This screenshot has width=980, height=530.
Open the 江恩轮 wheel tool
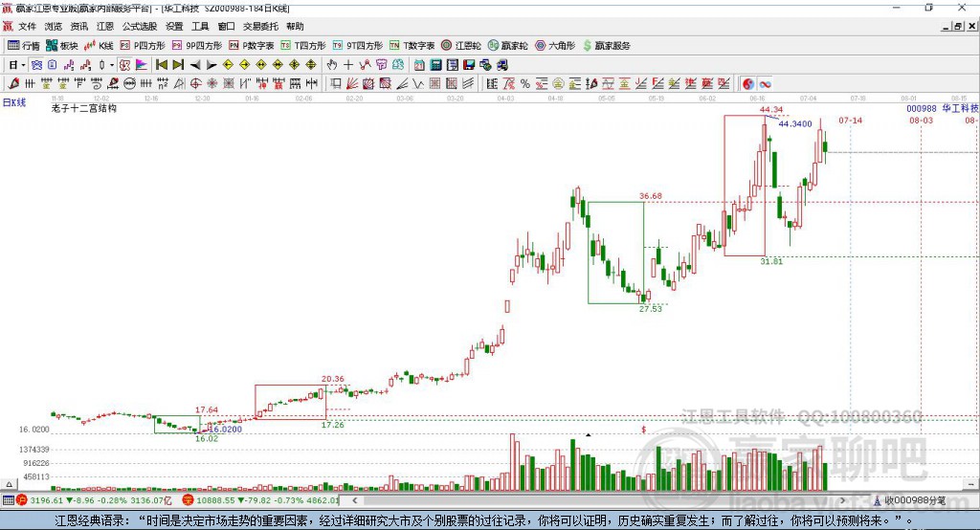pos(461,46)
